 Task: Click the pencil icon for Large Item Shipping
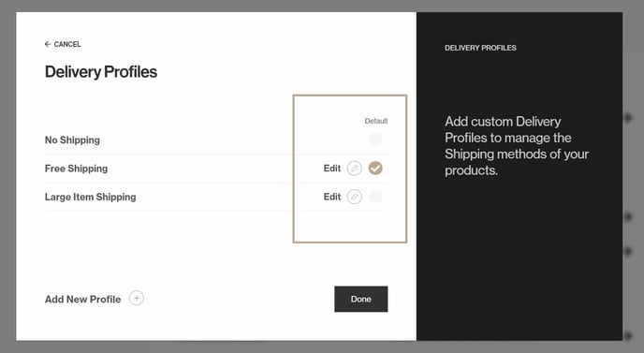[x=355, y=197]
